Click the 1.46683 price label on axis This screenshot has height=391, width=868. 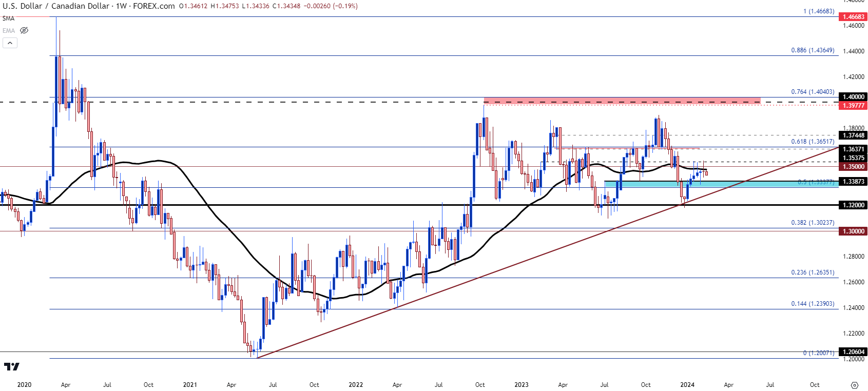853,17
